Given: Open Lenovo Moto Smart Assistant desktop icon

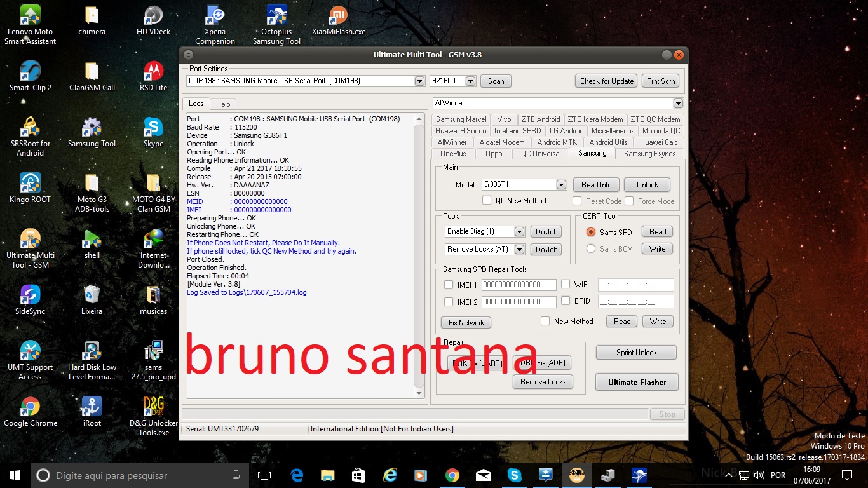Looking at the screenshot, I should pyautogui.click(x=30, y=25).
